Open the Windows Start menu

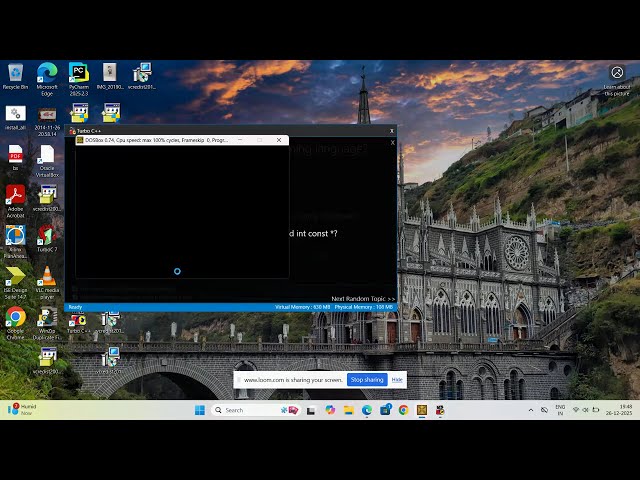click(x=199, y=410)
